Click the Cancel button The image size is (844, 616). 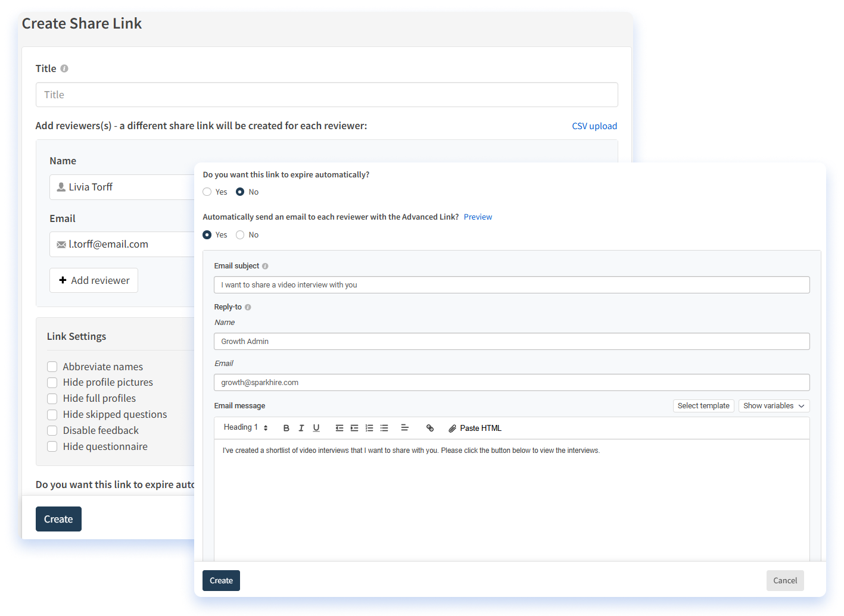[785, 580]
